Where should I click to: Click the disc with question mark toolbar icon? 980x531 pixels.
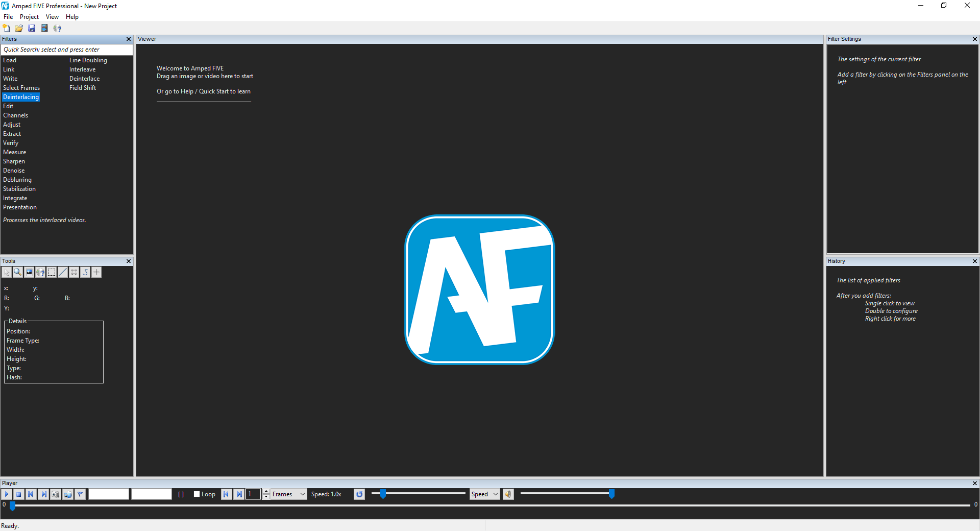click(57, 28)
